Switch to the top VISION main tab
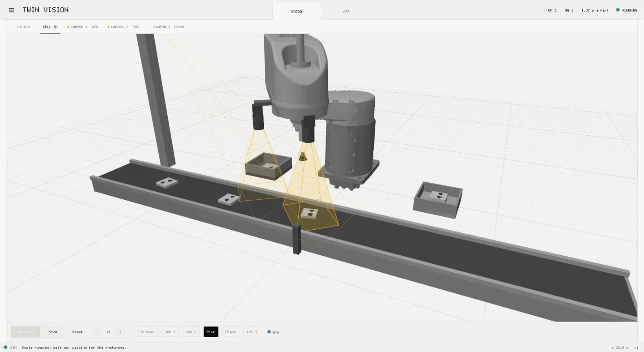Image resolution: width=644 pixels, height=352 pixels. click(297, 12)
